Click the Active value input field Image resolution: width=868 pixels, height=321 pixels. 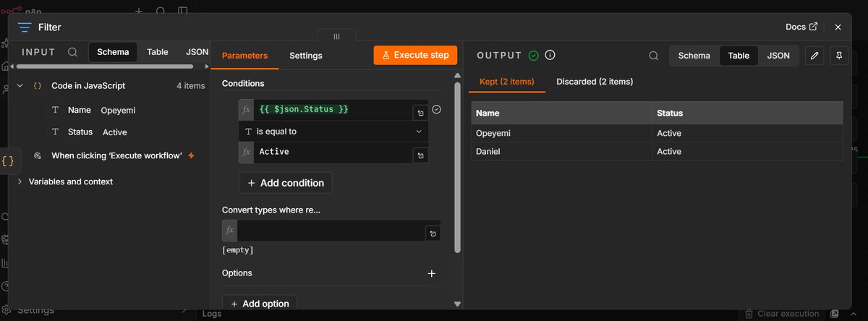(333, 152)
